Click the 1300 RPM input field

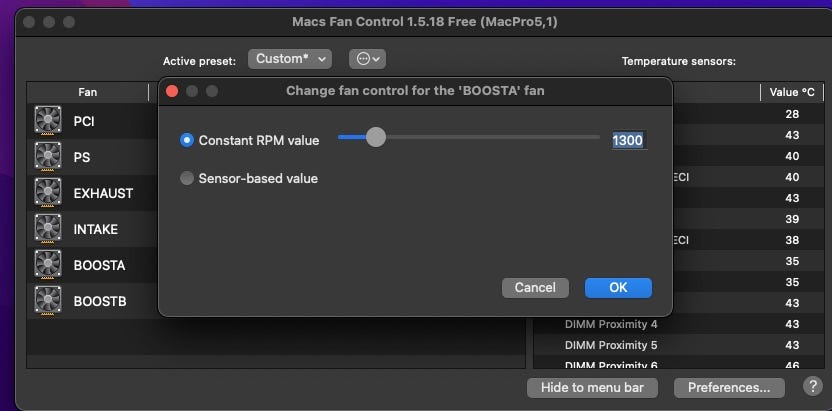628,140
